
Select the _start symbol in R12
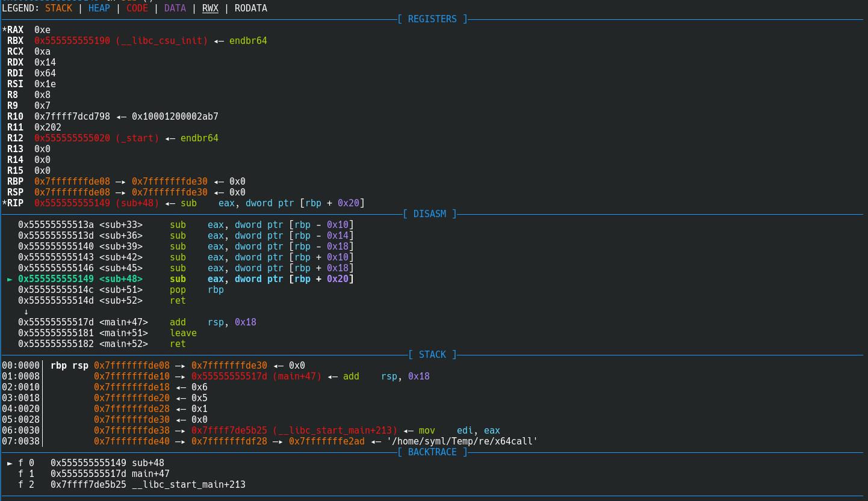pyautogui.click(x=137, y=138)
